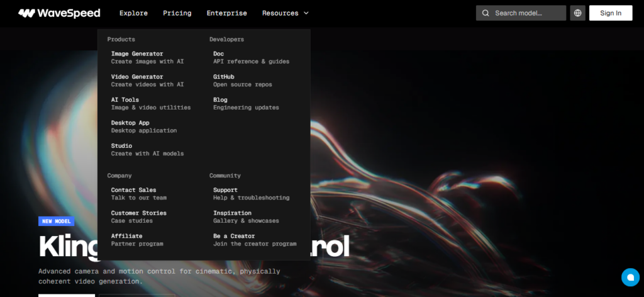Open the Blog engineering updates
Viewport: 644px width, 297px height.
[x=246, y=104]
